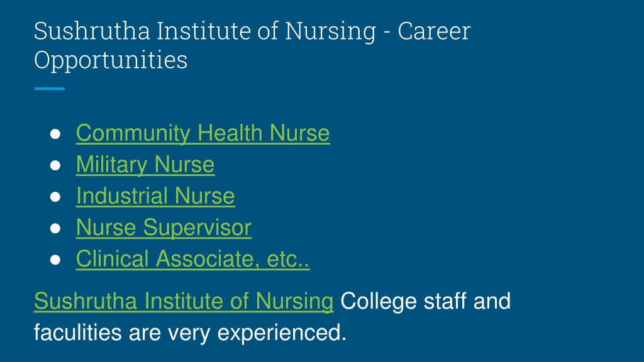
Task: Follow the Military Nurse link
Action: 145,165
